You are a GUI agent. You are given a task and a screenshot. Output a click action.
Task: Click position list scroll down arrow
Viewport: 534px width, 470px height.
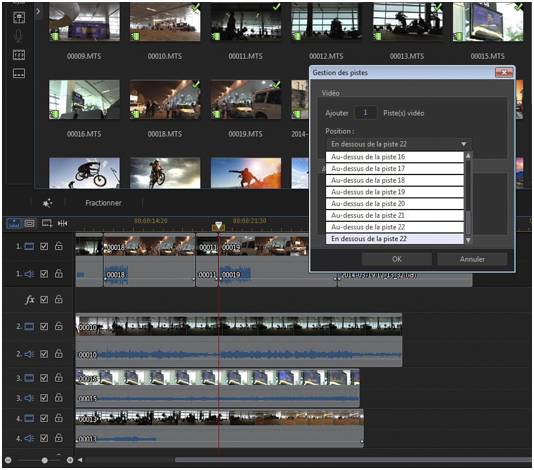468,240
